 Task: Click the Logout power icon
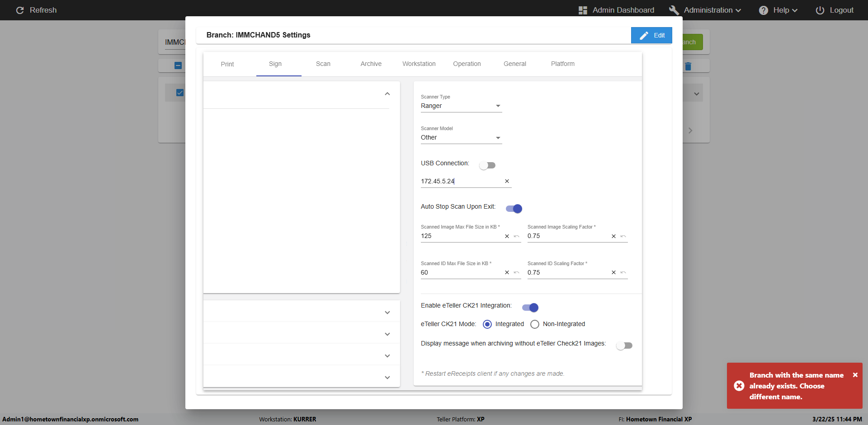(x=820, y=10)
